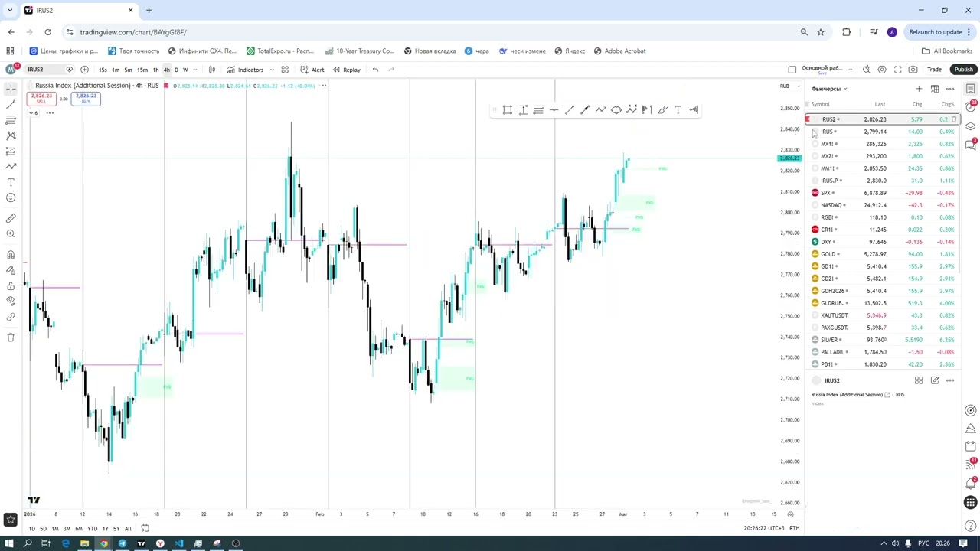Set date range to All
This screenshot has height=551, width=980.
pos(128,529)
